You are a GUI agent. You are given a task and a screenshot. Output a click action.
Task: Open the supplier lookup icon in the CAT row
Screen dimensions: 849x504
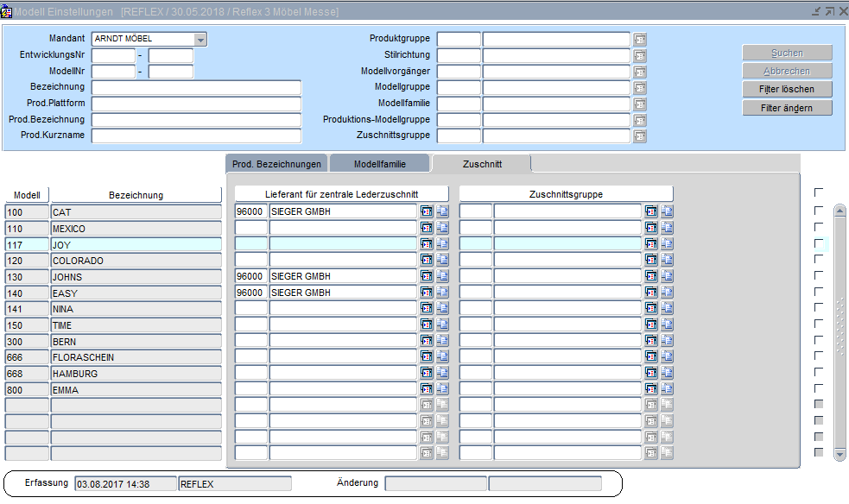[x=427, y=211]
